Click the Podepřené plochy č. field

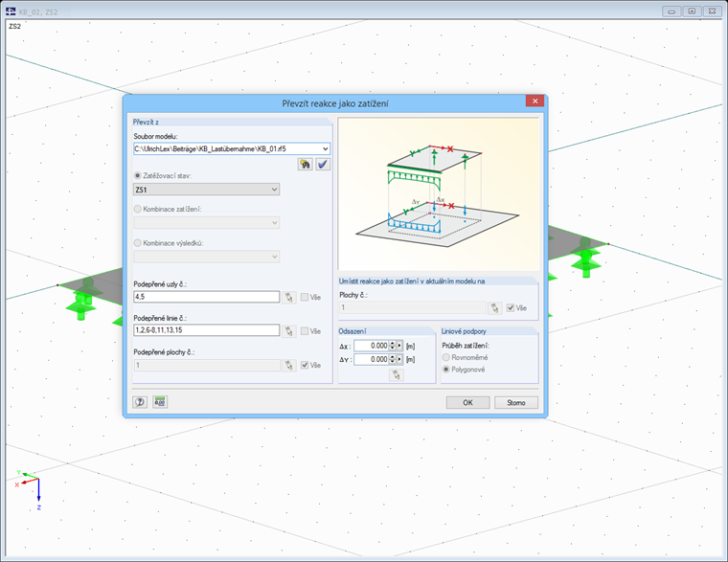(207, 365)
